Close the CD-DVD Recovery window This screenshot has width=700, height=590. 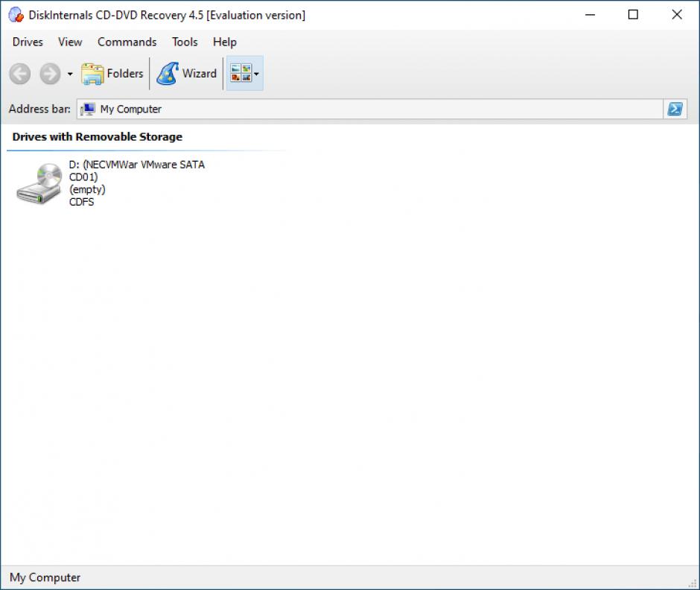coord(677,15)
